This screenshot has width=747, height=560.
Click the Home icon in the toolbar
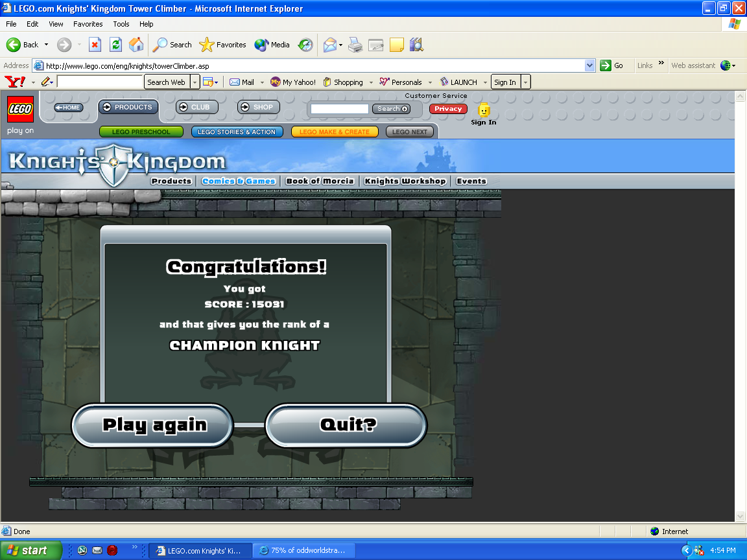tap(136, 44)
